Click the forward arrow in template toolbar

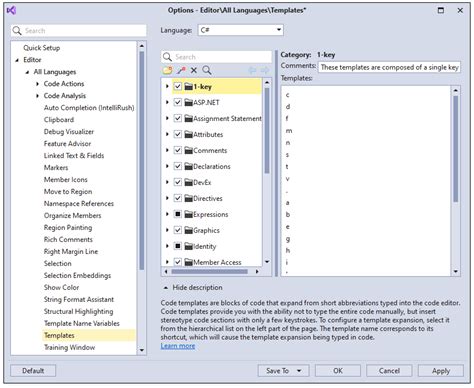click(x=265, y=70)
